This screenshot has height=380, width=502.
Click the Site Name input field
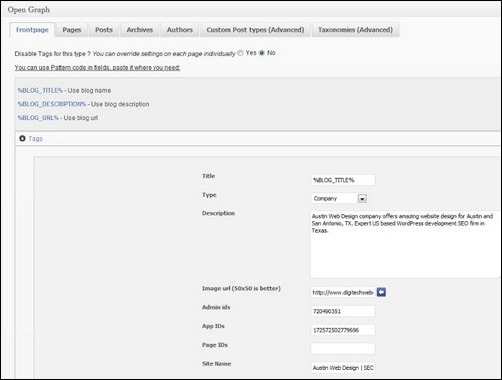(343, 368)
